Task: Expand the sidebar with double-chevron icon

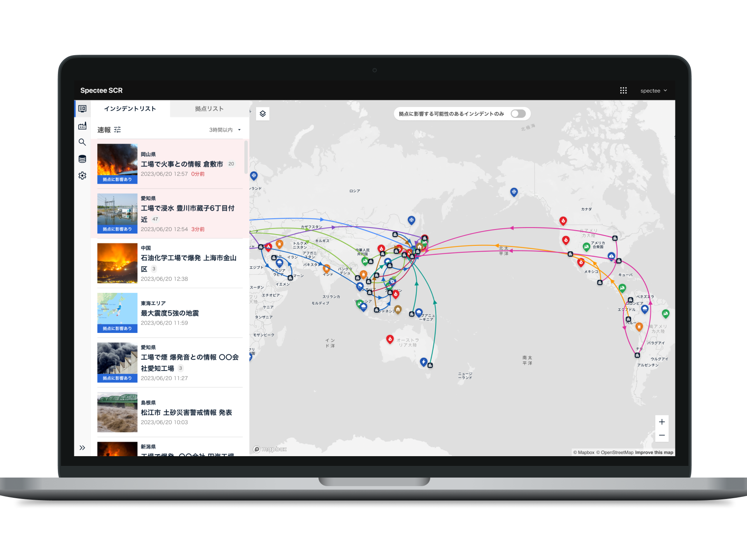Action: point(82,448)
